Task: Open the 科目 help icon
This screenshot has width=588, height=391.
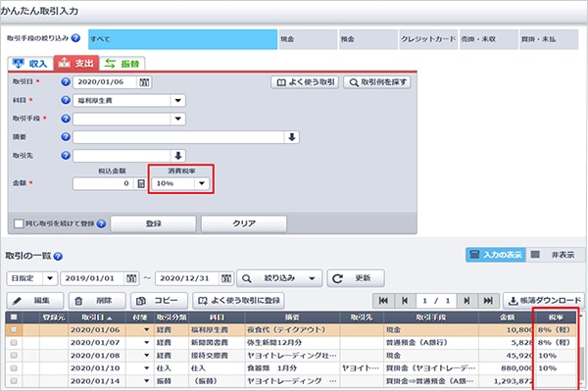Action: click(x=66, y=100)
